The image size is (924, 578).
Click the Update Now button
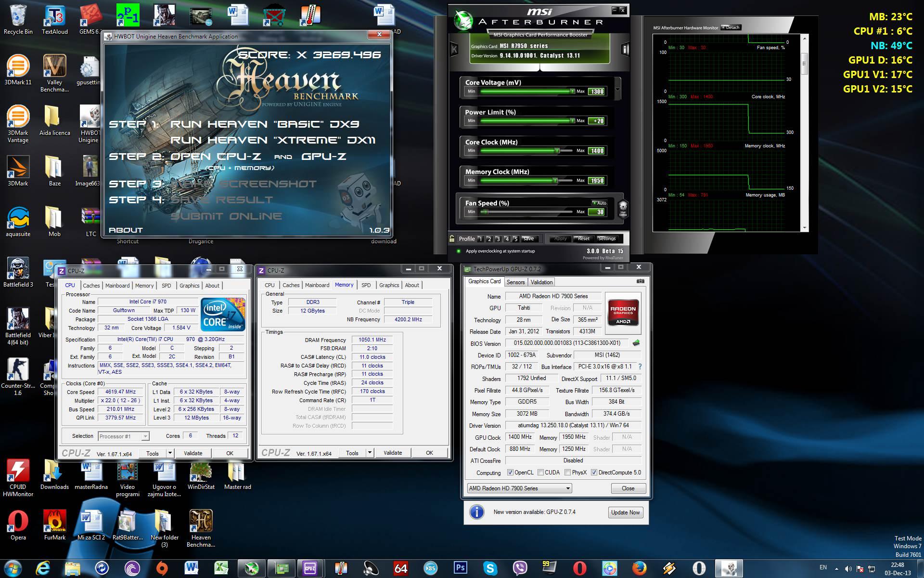(x=625, y=512)
